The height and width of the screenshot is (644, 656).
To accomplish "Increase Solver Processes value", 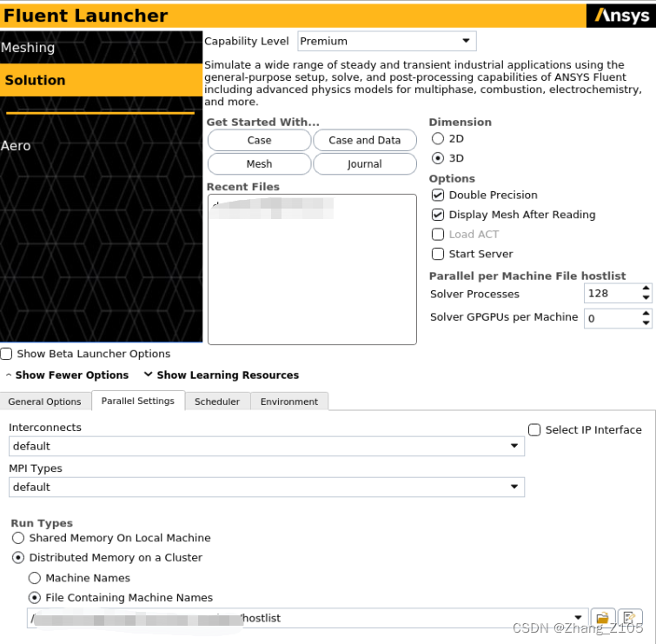I will tap(646, 289).
